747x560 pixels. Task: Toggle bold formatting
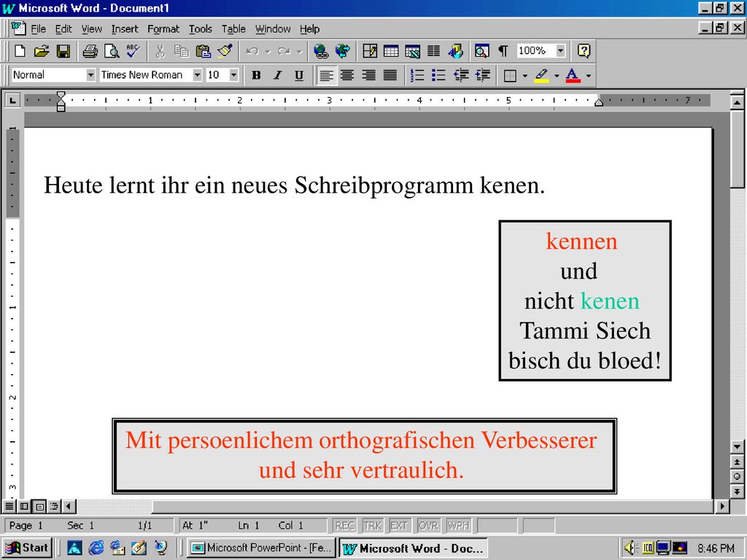(256, 75)
